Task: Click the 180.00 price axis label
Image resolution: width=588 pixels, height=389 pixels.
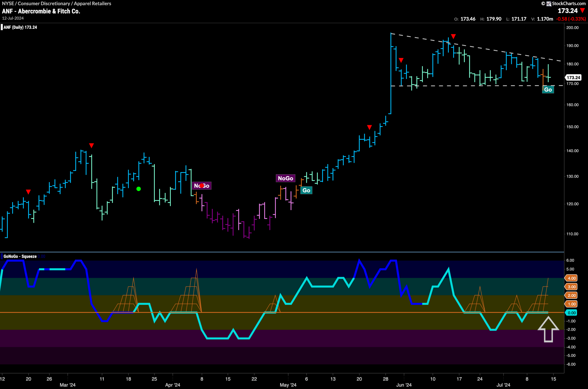Action: 572,64
